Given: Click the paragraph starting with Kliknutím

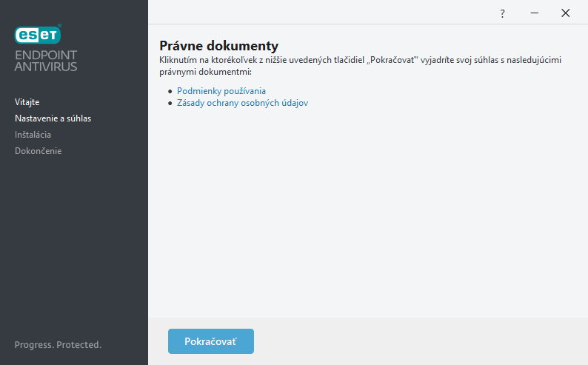Looking at the screenshot, I should tap(361, 66).
